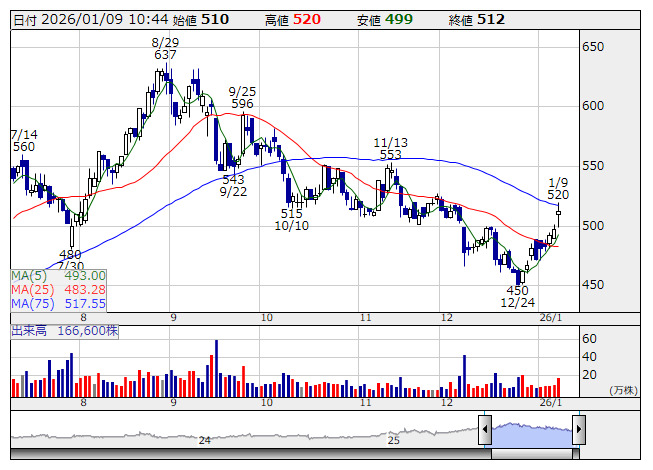Click the latest candlestick at 1/9

558,213
